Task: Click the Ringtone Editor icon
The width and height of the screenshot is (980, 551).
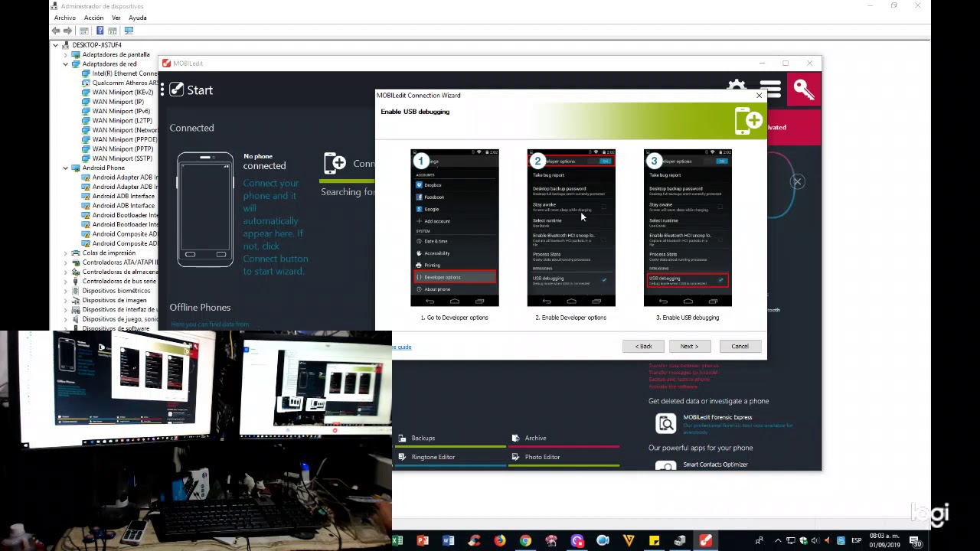Action: tap(403, 457)
